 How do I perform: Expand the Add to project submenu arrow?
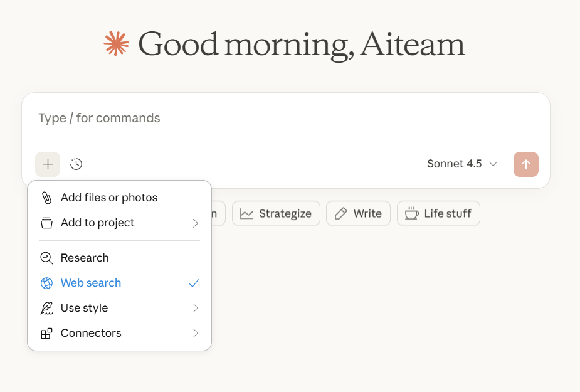[195, 223]
